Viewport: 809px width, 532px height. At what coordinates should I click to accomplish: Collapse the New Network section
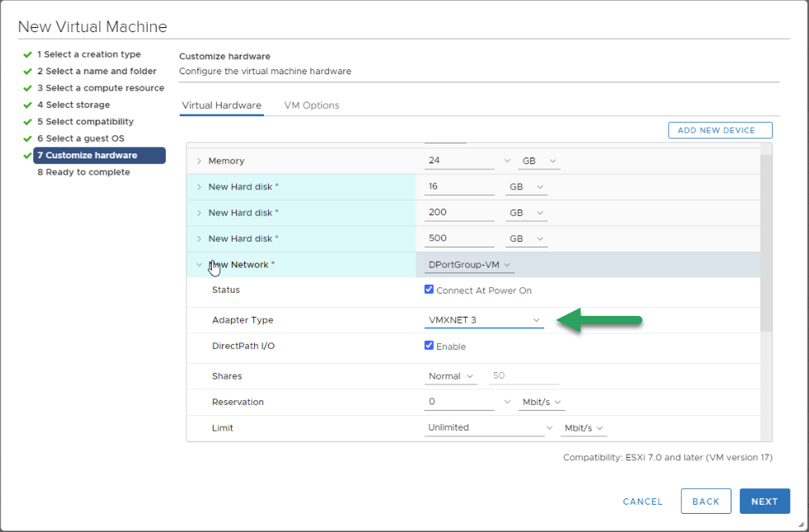tap(199, 265)
